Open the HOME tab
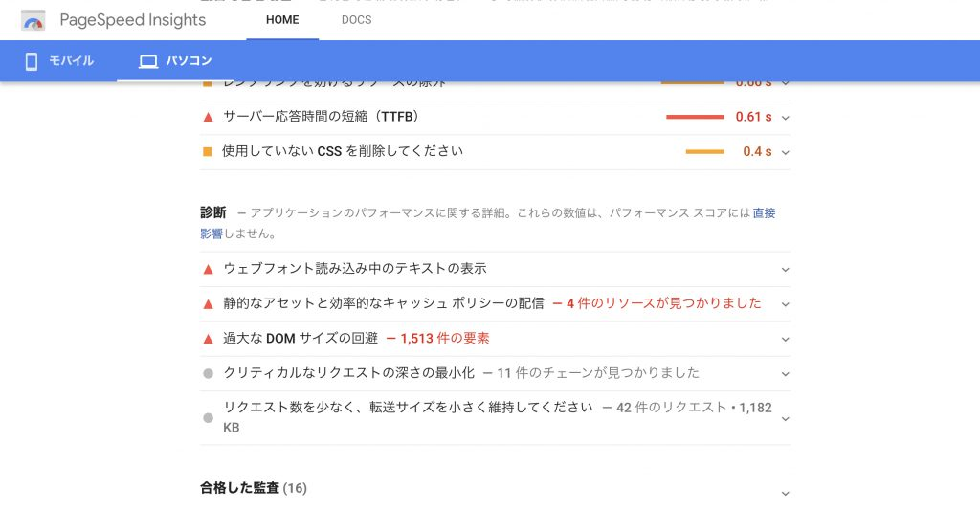Screen dimensions: 980x510 282,20
